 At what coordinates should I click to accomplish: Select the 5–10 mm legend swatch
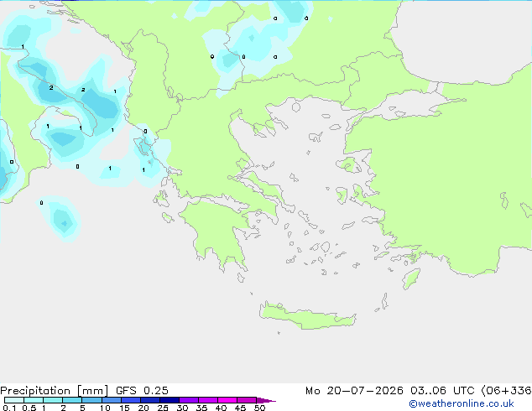point(91,400)
